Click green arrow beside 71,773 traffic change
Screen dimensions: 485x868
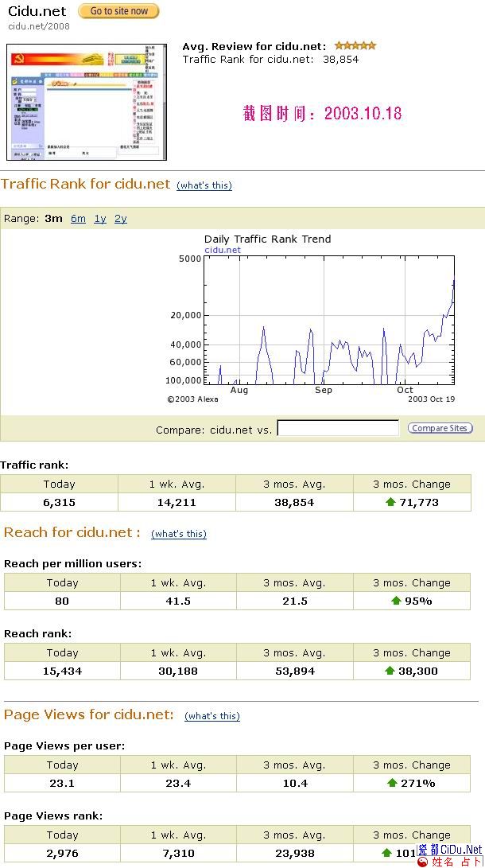pos(390,502)
